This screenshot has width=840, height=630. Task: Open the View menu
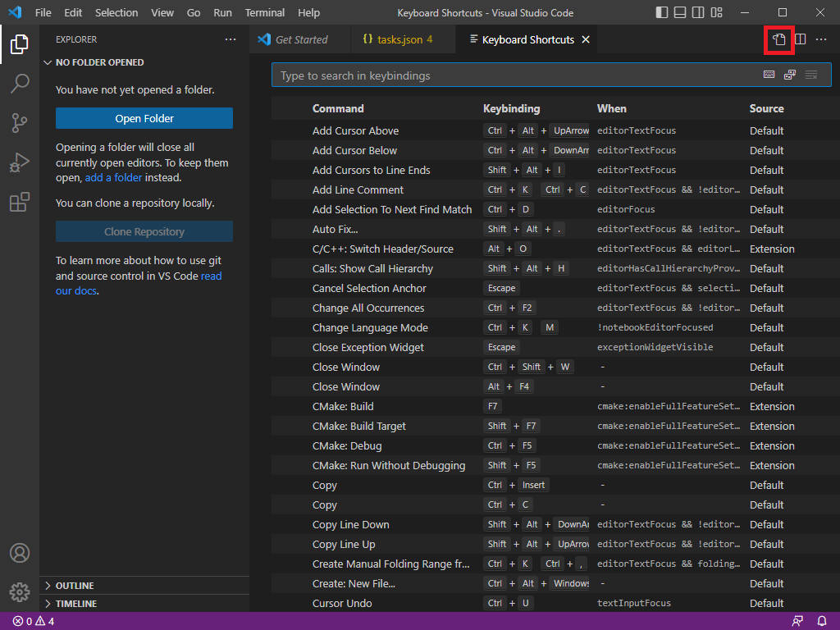pos(162,12)
